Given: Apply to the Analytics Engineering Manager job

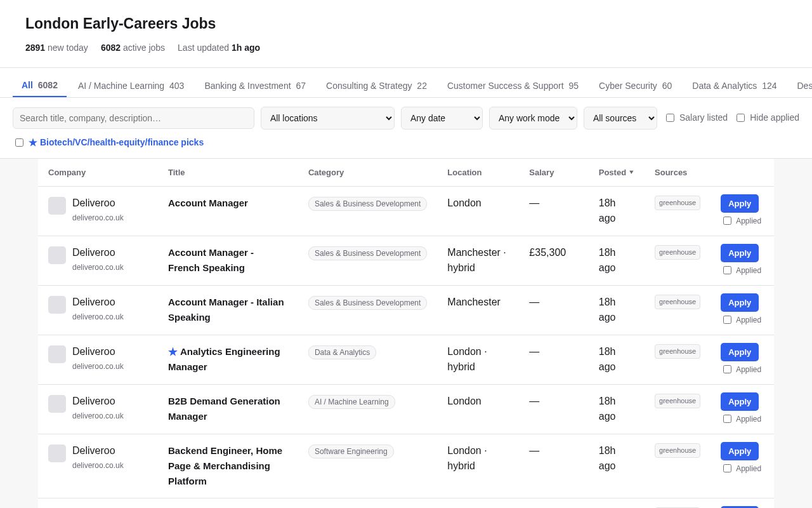Looking at the screenshot, I should coord(740,352).
